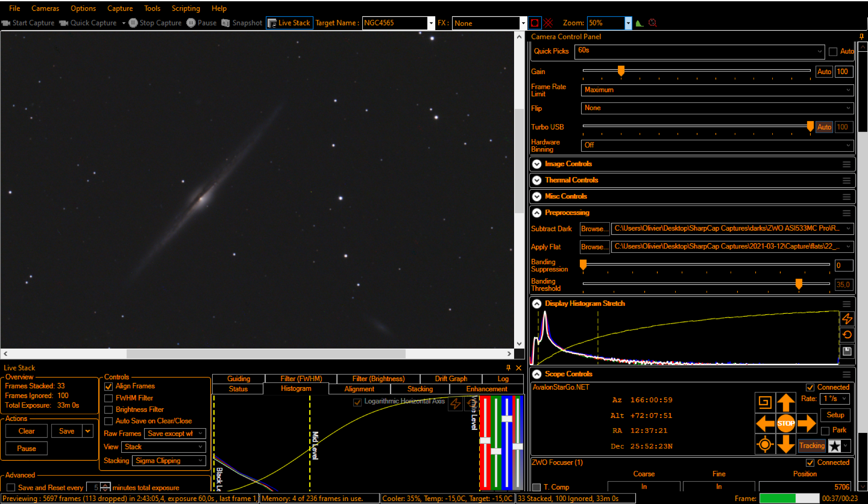
Task: Open the Cameras menu
Action: point(45,8)
